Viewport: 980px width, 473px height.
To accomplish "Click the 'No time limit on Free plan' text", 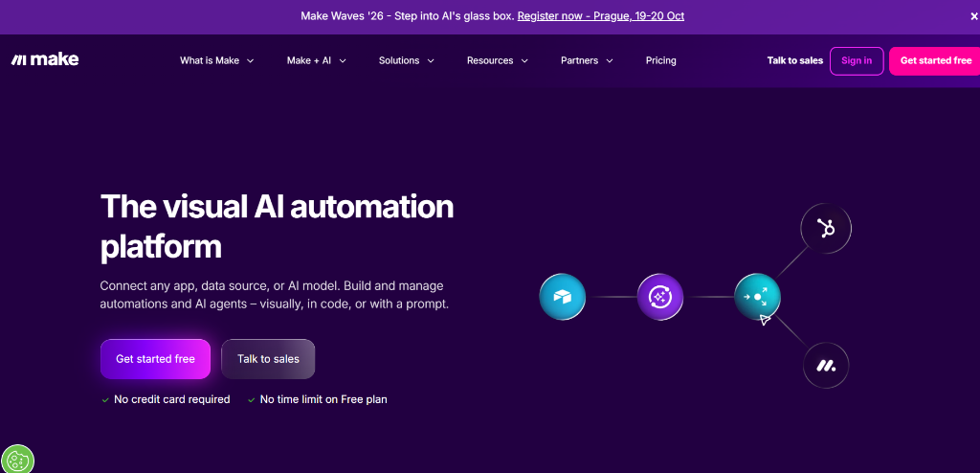I will [x=323, y=399].
